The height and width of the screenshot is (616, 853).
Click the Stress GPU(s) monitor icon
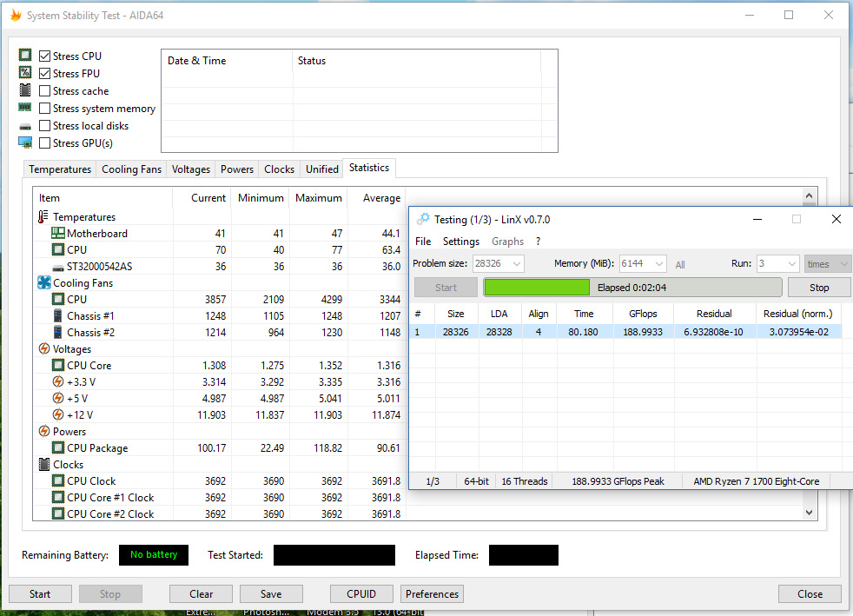click(x=25, y=142)
